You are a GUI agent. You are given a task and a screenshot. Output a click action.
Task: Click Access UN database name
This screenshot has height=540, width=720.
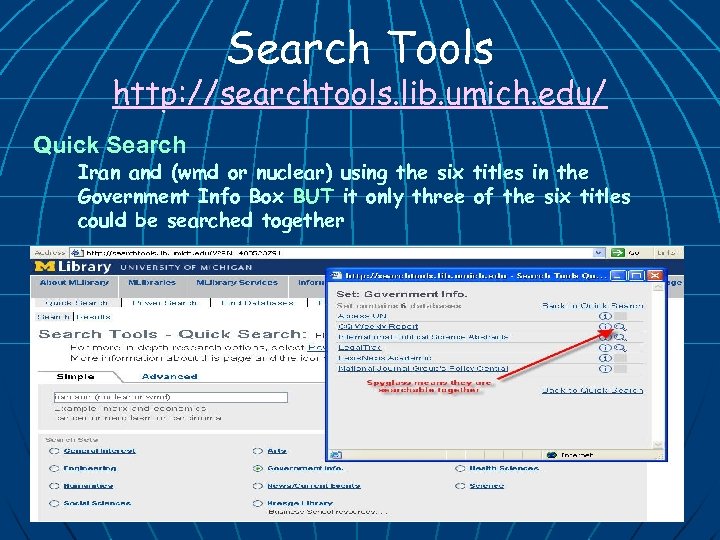(x=362, y=316)
